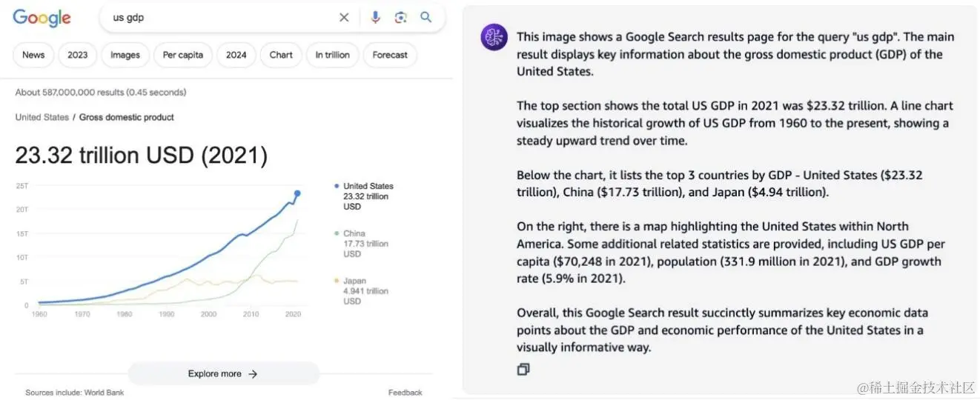Click the paragraph starting 'Below the chart'
The height and width of the screenshot is (400, 980).
point(720,184)
